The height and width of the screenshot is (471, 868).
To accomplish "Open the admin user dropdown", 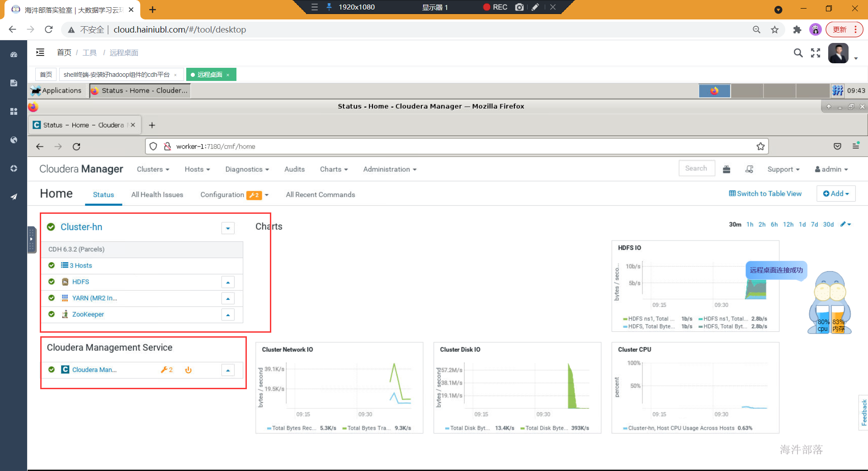I will click(831, 170).
